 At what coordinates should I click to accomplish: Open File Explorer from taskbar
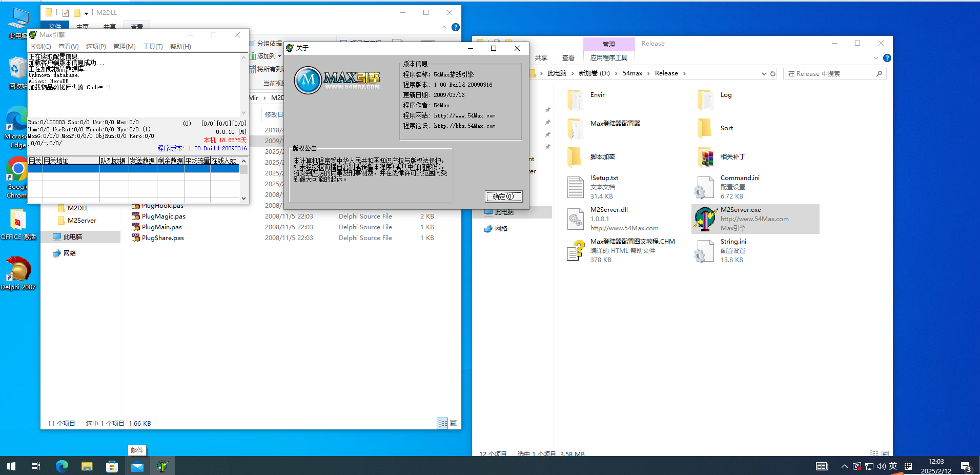click(87, 466)
